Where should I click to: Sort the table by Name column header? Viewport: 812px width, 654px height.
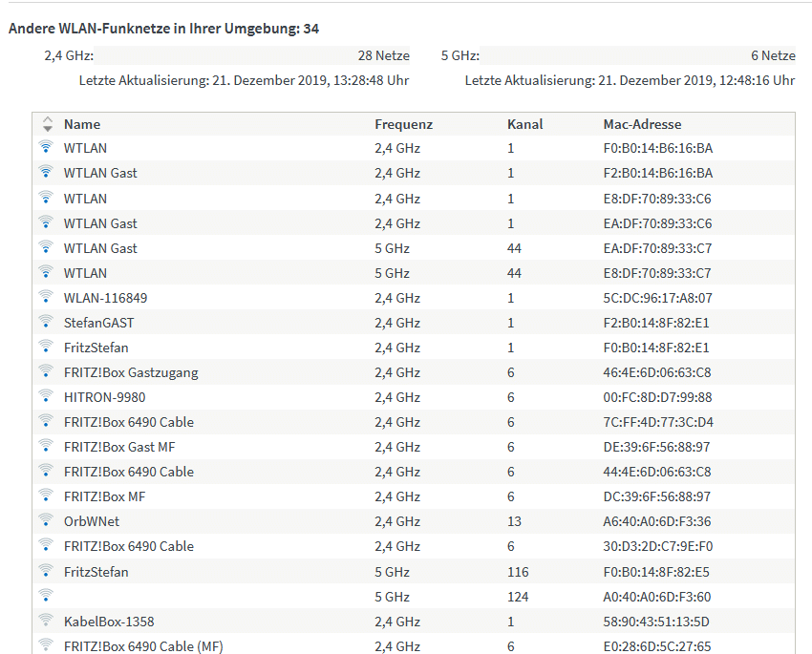point(82,124)
